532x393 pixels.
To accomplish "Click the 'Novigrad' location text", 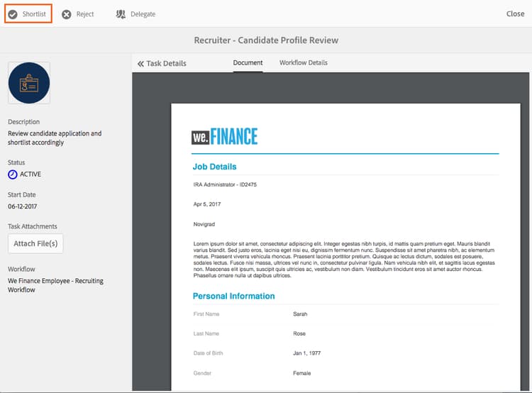I will click(x=204, y=224).
